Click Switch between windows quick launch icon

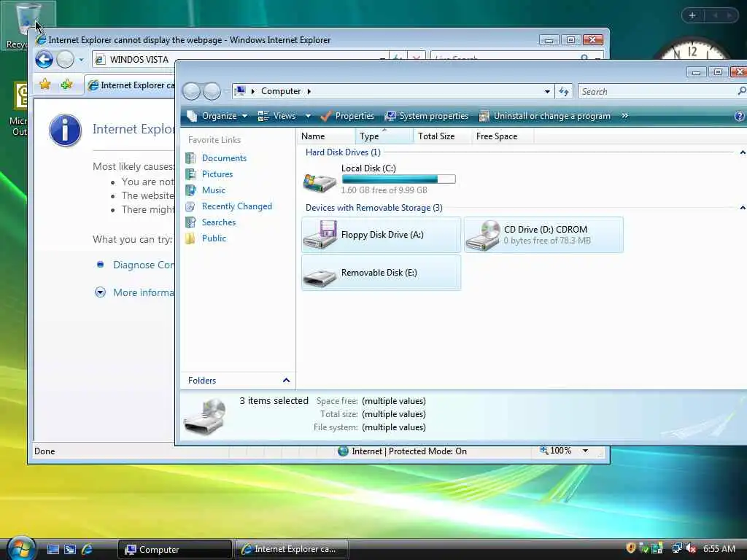[70, 549]
